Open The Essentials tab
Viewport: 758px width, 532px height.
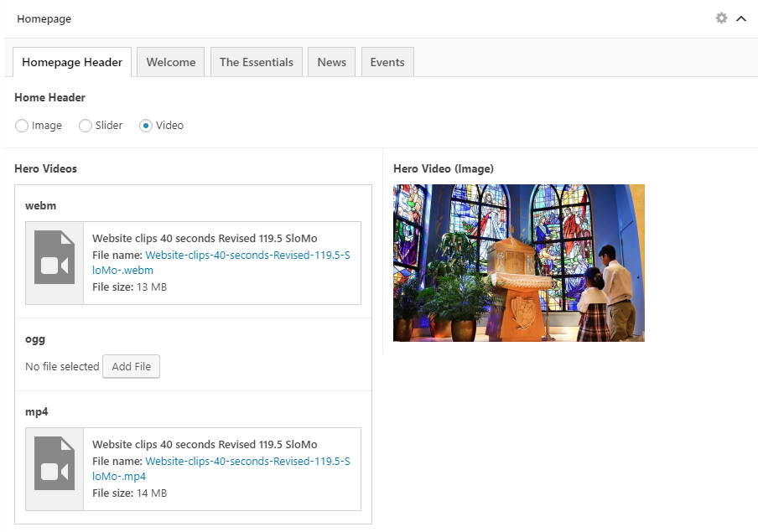click(257, 62)
